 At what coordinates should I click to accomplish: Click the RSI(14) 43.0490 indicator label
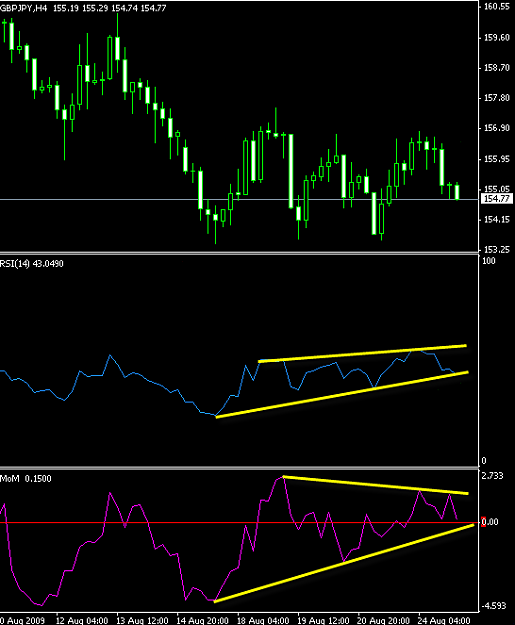(x=32, y=263)
